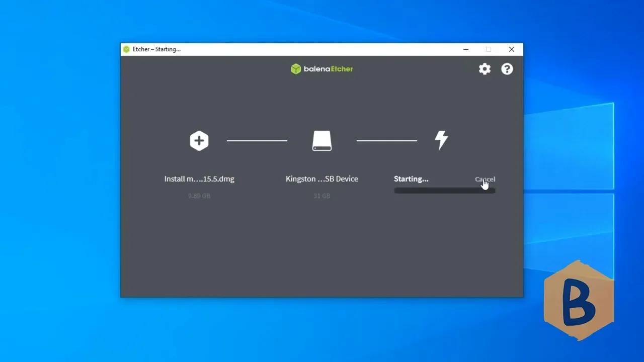The width and height of the screenshot is (644, 362).
Task: Click the flash lightning bolt icon
Action: (441, 140)
